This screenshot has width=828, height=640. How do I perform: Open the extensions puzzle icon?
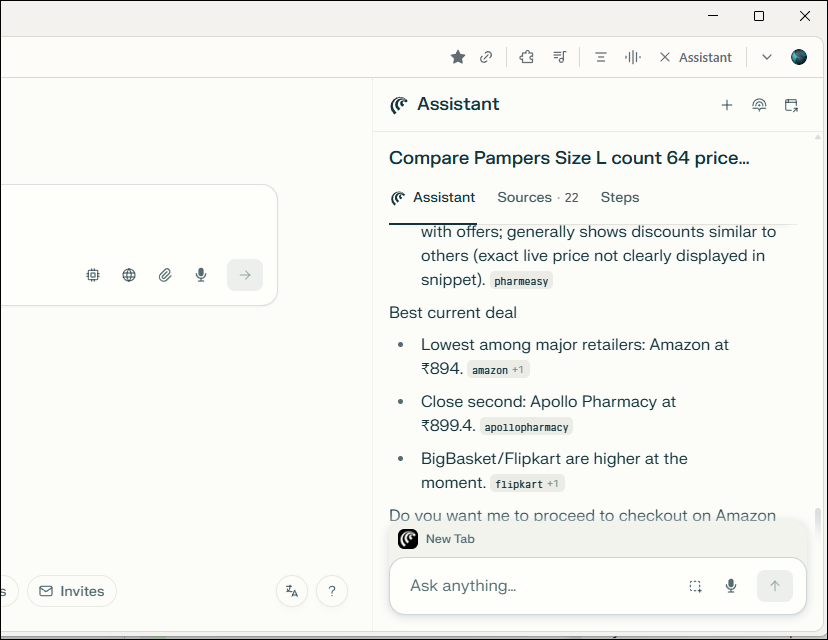pos(526,57)
